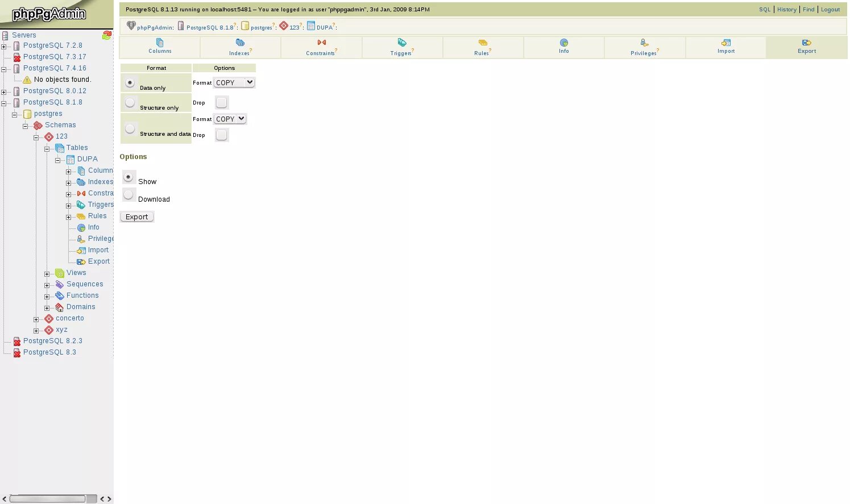Click the Domains icon in tree
This screenshot has height=504, width=850.
pyautogui.click(x=60, y=307)
